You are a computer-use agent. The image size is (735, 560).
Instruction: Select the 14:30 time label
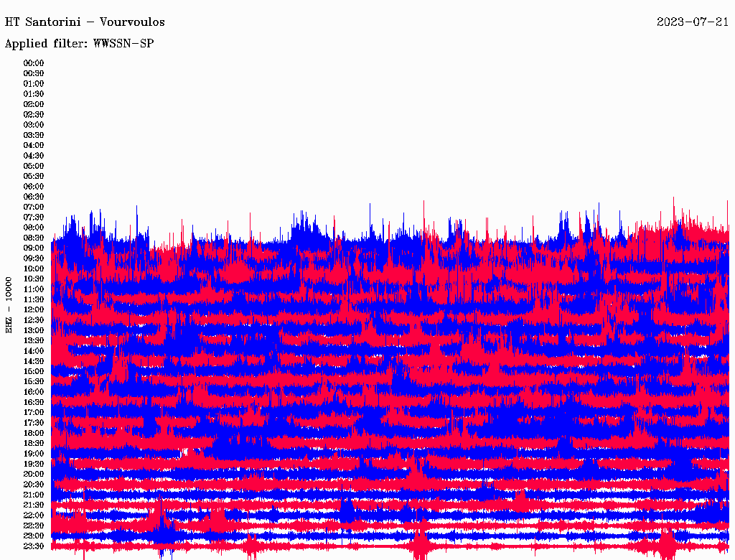pyautogui.click(x=34, y=362)
